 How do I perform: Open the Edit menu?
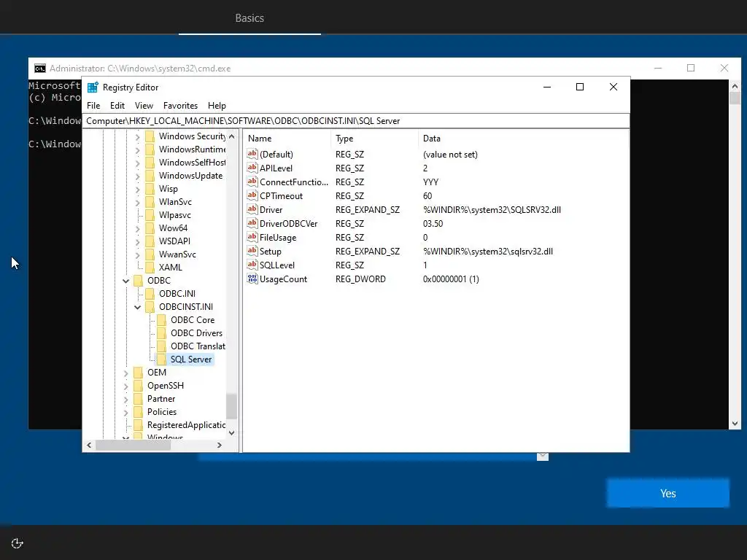coord(117,106)
